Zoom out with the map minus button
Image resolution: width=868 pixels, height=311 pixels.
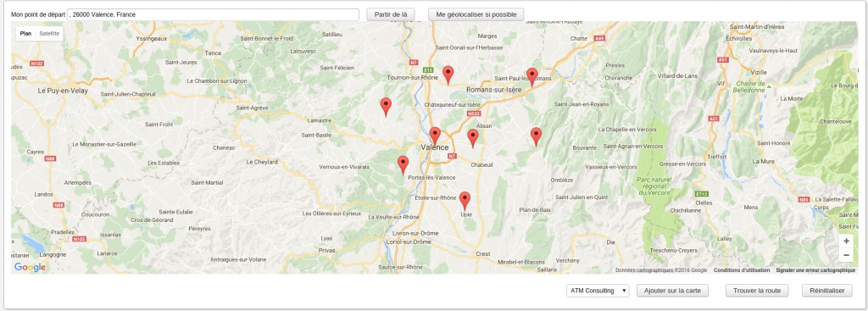847,255
